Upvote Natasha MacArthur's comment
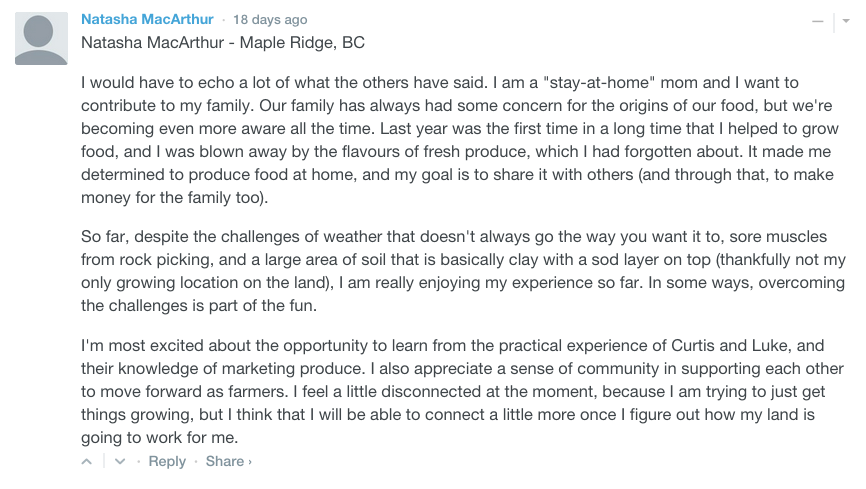The image size is (866, 489). pos(87,462)
